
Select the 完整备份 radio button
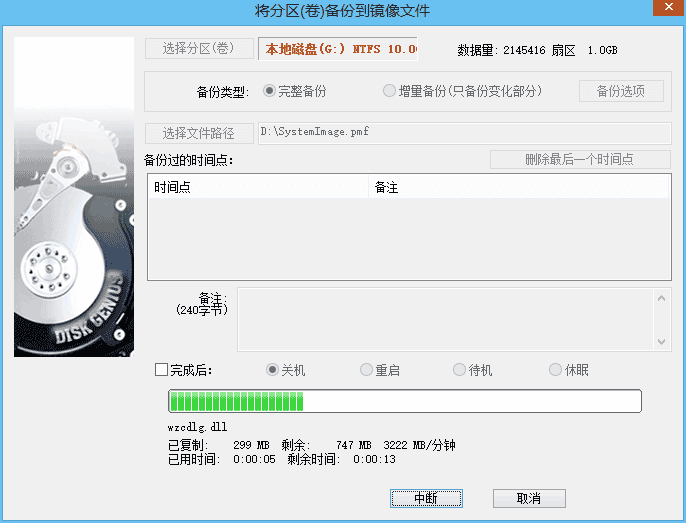click(x=270, y=91)
